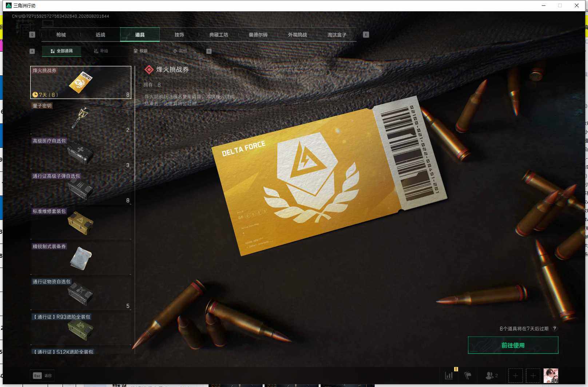Click the red diamond icon beside 烽火挑战券

pos(149,70)
